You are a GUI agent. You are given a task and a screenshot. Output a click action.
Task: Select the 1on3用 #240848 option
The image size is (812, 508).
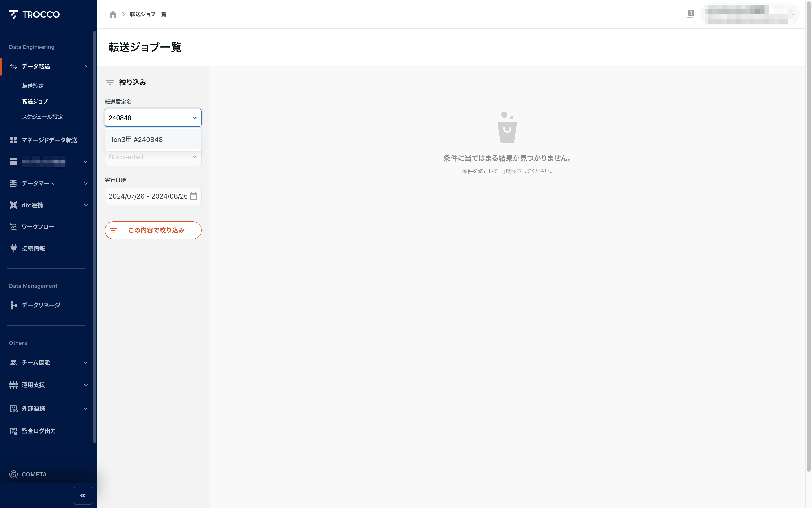coord(153,139)
